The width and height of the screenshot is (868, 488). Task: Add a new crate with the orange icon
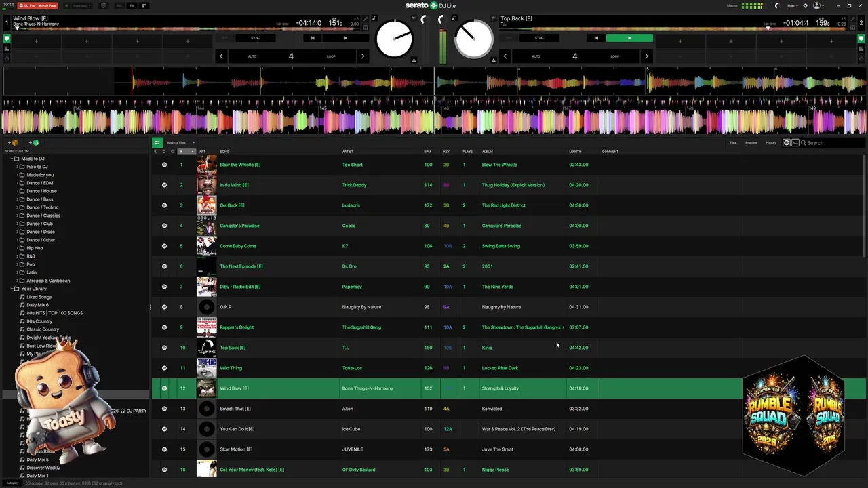pyautogui.click(x=14, y=142)
